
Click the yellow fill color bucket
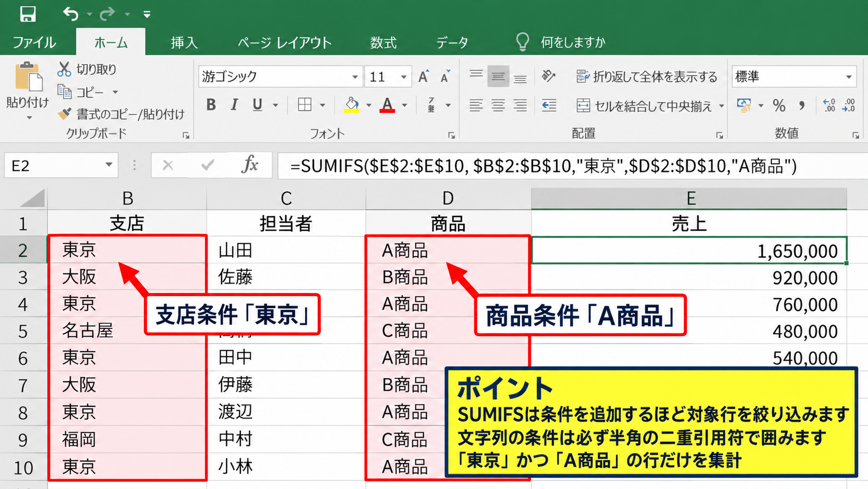pyautogui.click(x=352, y=105)
